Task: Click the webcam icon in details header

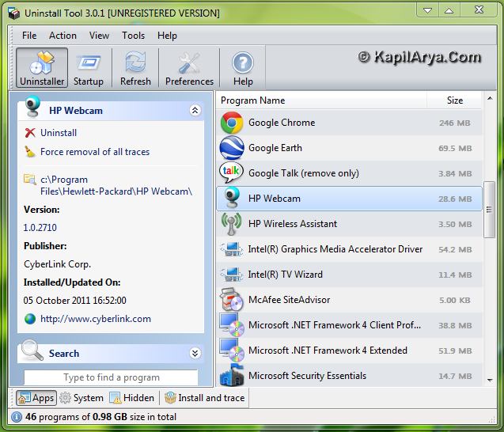Action: click(x=32, y=107)
